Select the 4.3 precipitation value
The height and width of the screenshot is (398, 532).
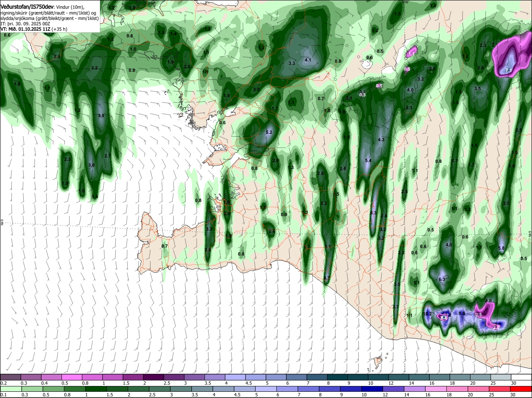(x=381, y=140)
